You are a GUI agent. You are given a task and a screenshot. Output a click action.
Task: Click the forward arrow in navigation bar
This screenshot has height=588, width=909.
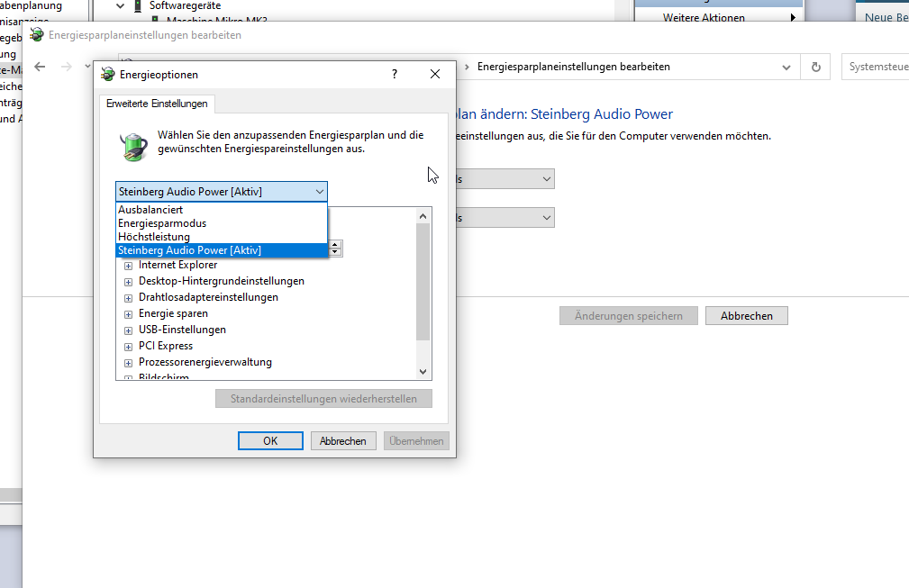pyautogui.click(x=66, y=67)
